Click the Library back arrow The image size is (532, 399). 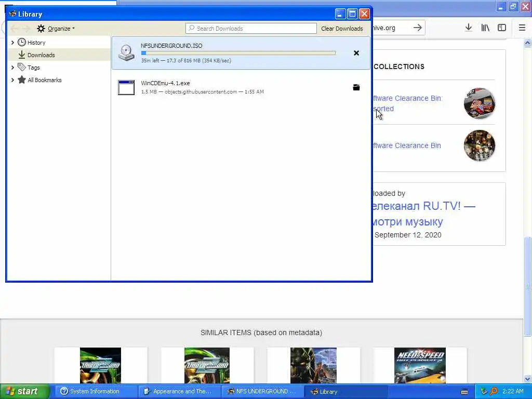click(x=15, y=29)
